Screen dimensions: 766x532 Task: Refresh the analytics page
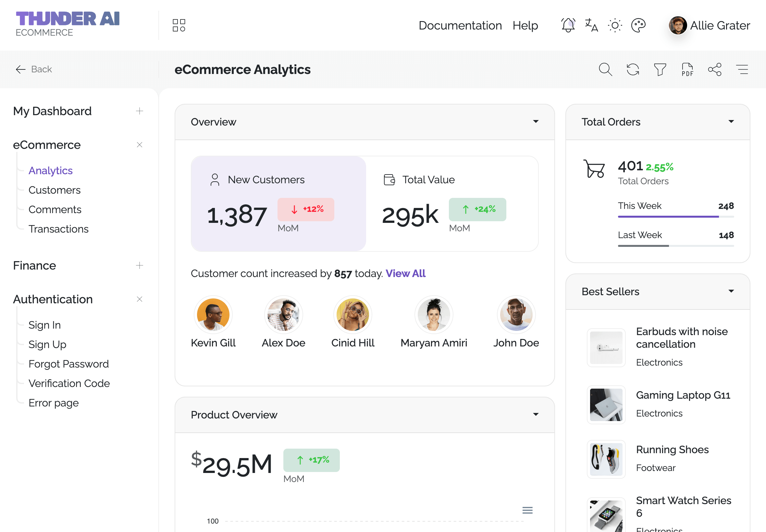click(x=633, y=69)
